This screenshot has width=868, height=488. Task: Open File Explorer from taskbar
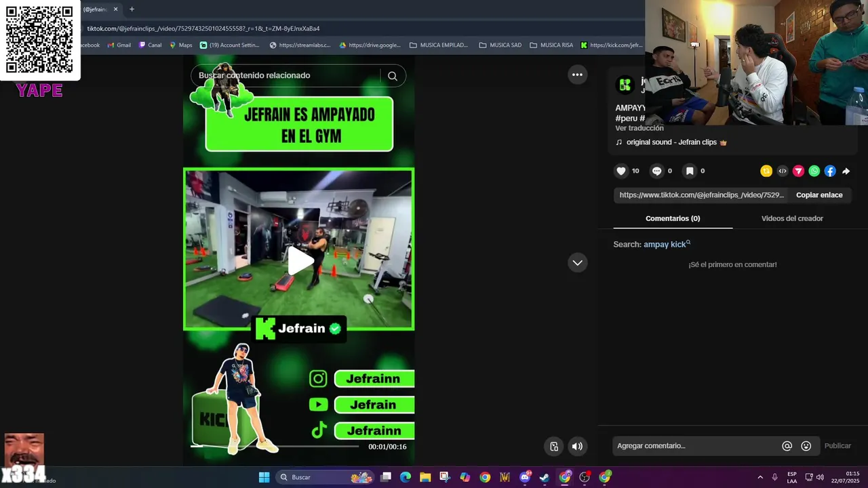[425, 477]
